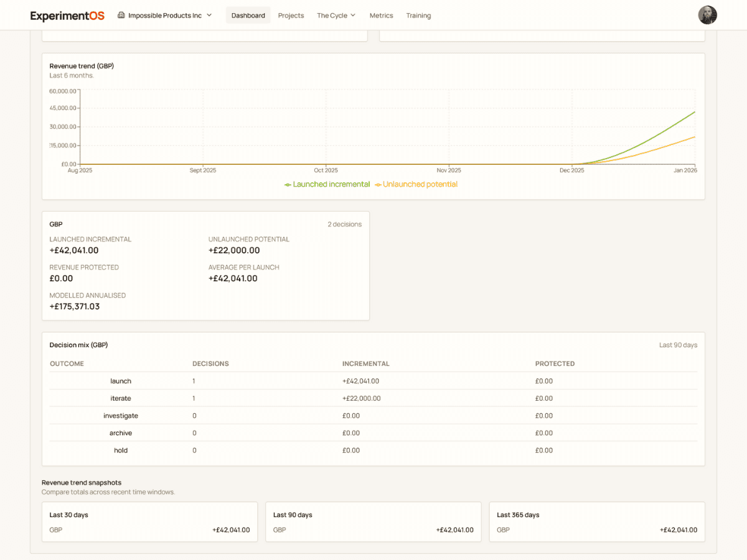Click the Last 30 days snapshot card

tap(149, 521)
